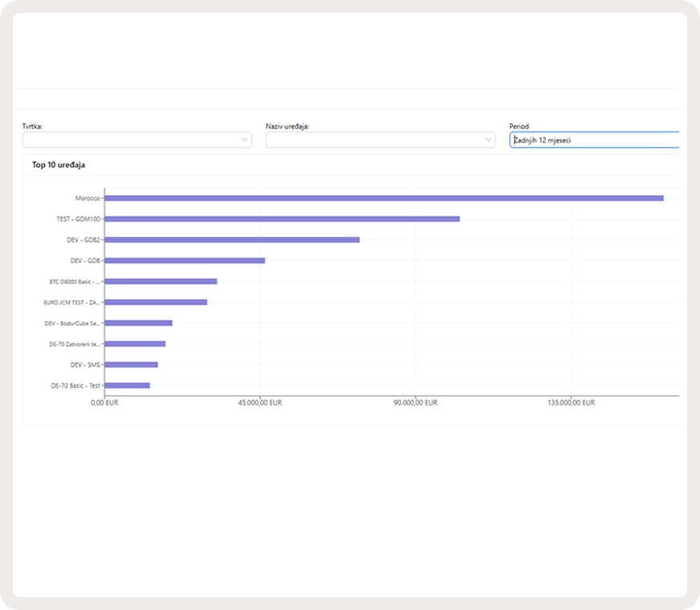Select the DEV - SMS bar

132,364
